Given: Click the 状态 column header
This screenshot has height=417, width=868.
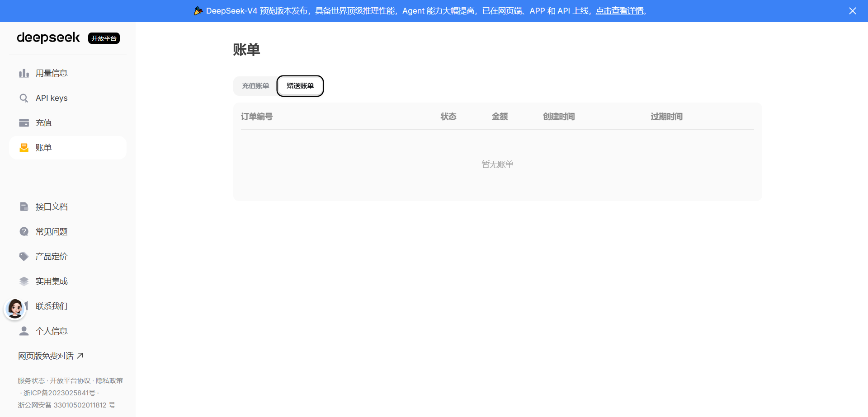Looking at the screenshot, I should [x=448, y=117].
